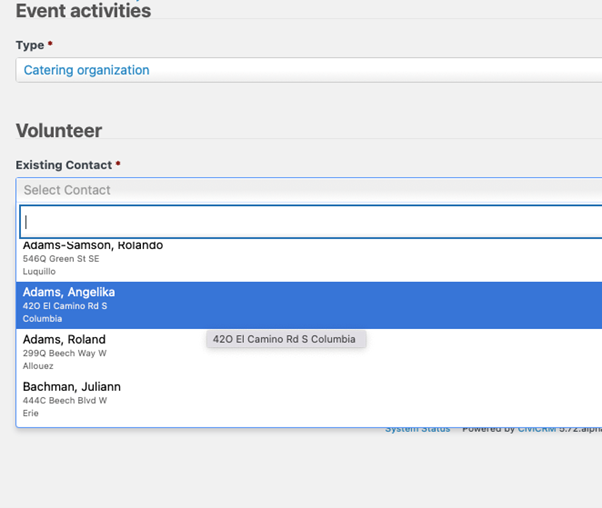Choose highlighted contact Adams, Angelika
Image resolution: width=602 pixels, height=508 pixels.
tap(69, 292)
